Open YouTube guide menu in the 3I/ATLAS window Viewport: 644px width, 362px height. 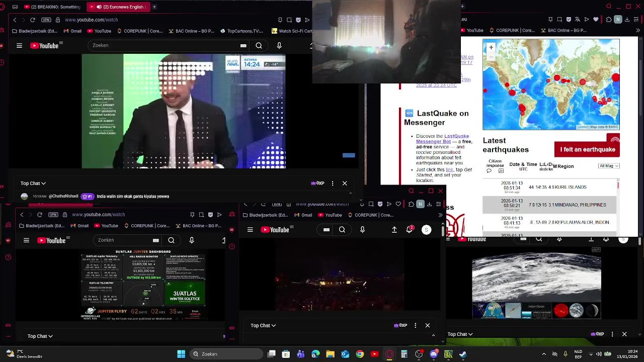pyautogui.click(x=26, y=240)
